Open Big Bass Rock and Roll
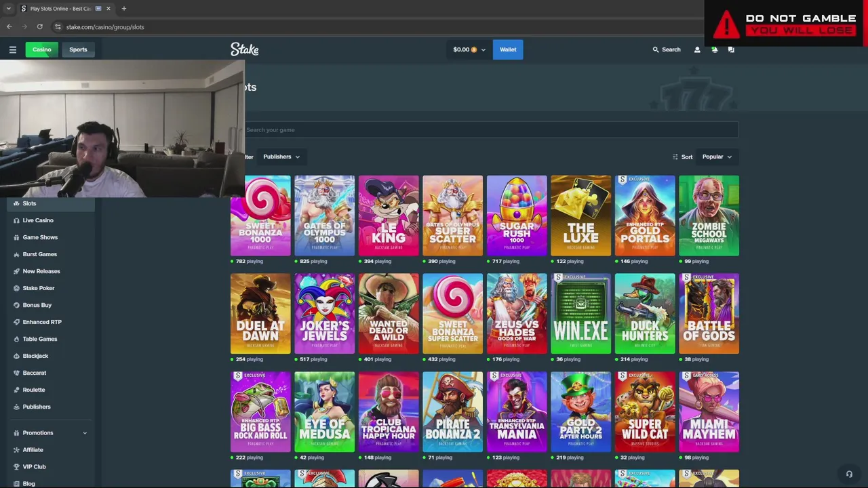The height and width of the screenshot is (488, 868). (x=260, y=412)
